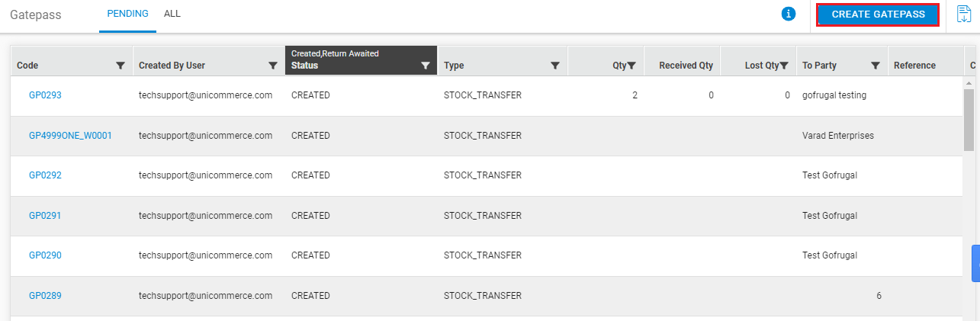Open the Type column filter
980x321 pixels.
click(x=555, y=66)
